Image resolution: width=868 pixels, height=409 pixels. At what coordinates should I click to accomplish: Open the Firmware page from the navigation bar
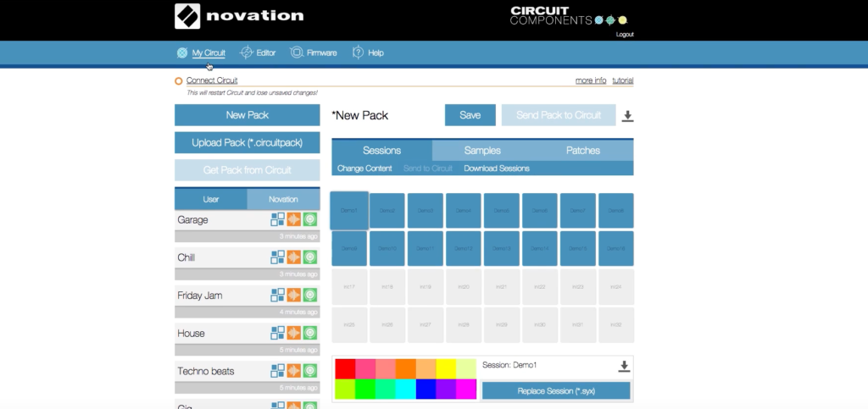coord(313,53)
